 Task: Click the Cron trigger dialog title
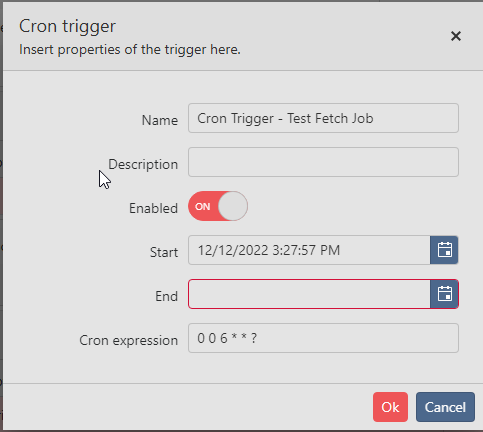coord(67,26)
